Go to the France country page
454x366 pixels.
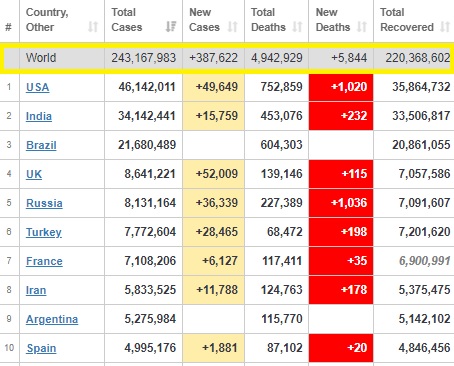44,261
